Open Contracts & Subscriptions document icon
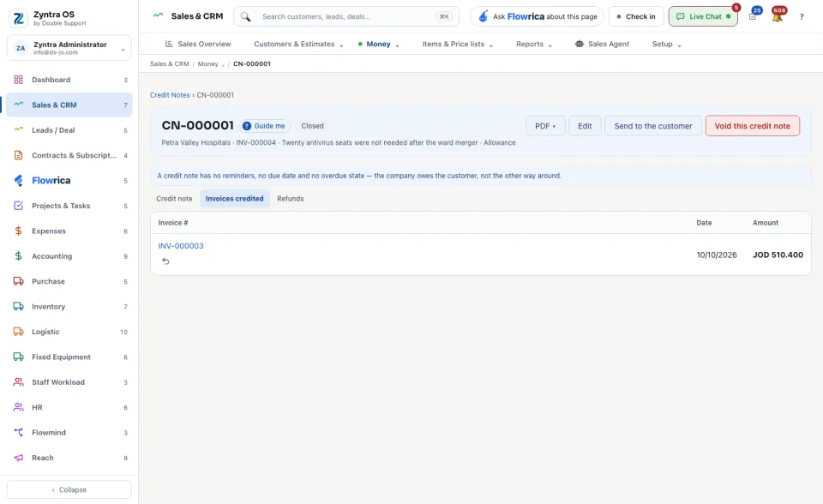 (18, 155)
